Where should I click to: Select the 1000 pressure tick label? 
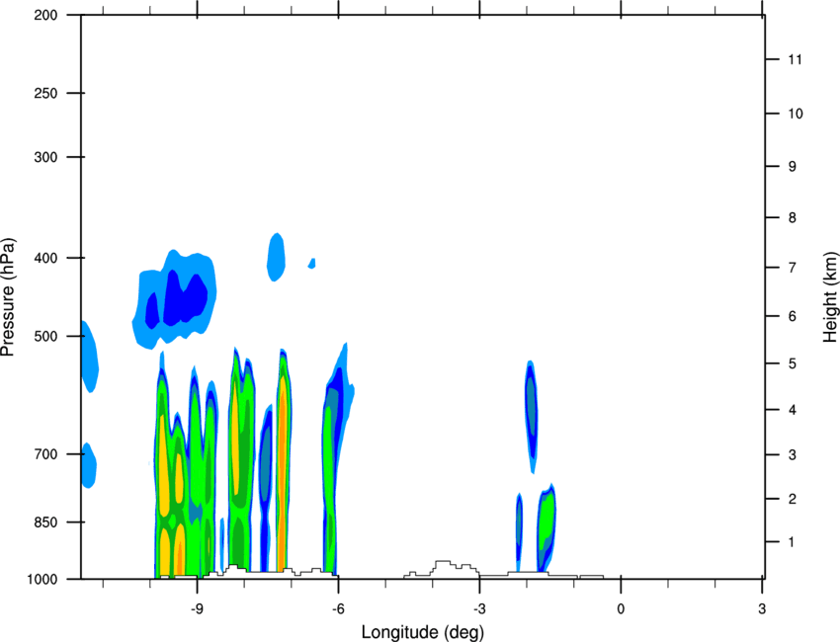point(42,580)
